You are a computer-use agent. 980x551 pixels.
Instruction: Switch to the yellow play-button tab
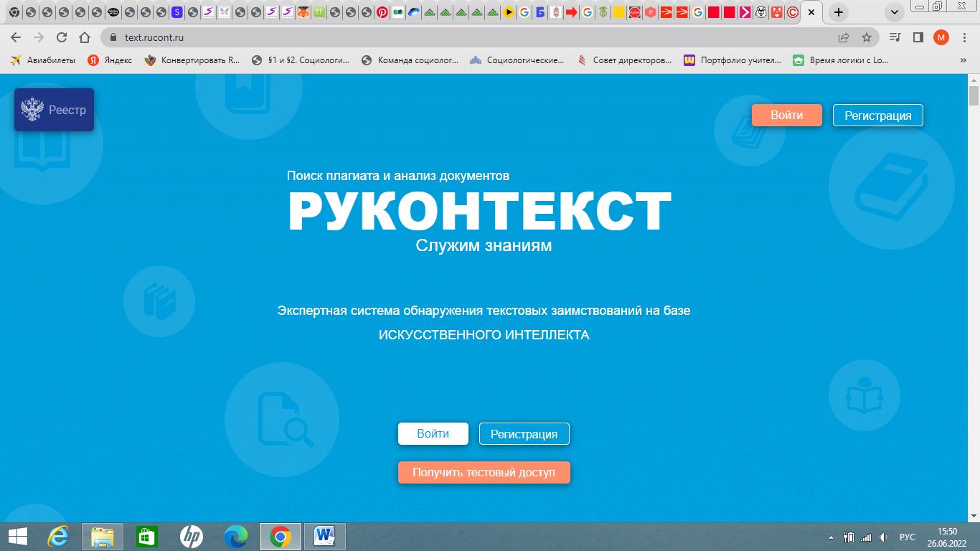(508, 12)
